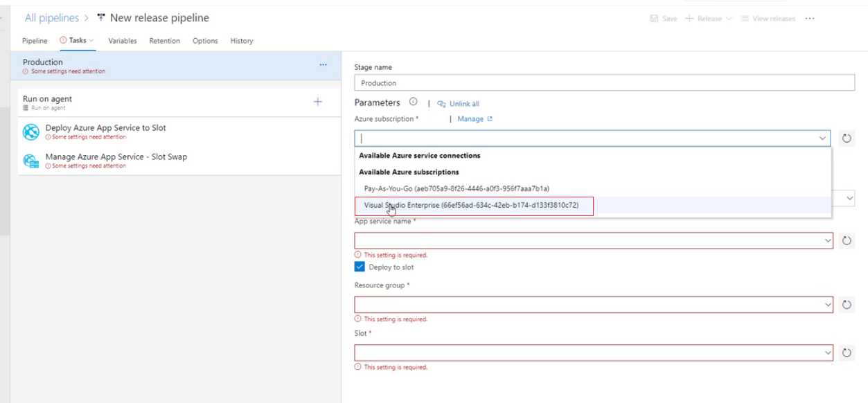This screenshot has height=403, width=868.
Task: Expand the App service name dropdown
Action: 829,240
